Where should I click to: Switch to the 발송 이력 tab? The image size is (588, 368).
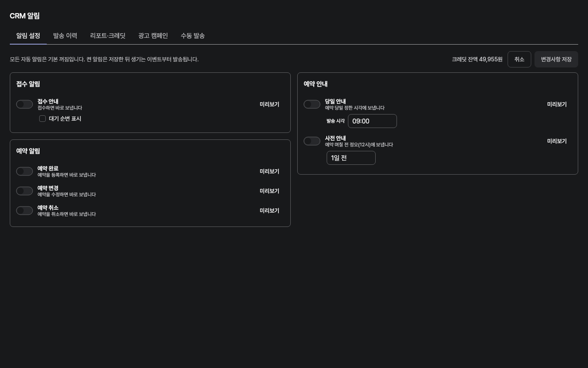(x=65, y=36)
